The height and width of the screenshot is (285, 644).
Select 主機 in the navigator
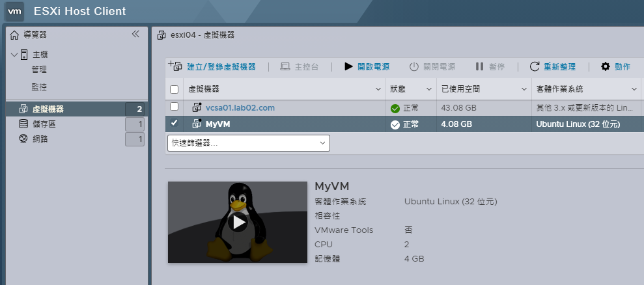[40, 55]
